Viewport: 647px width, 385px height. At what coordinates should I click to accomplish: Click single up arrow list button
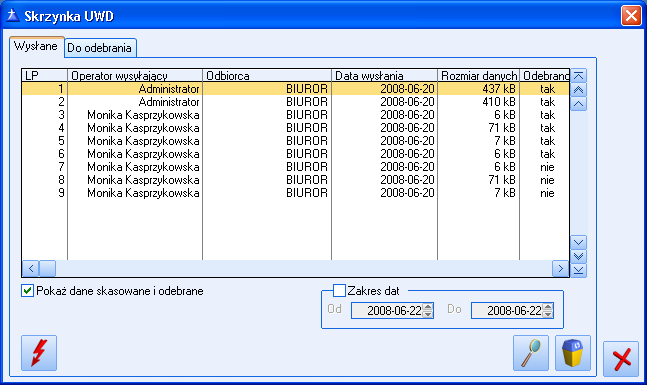tap(579, 104)
